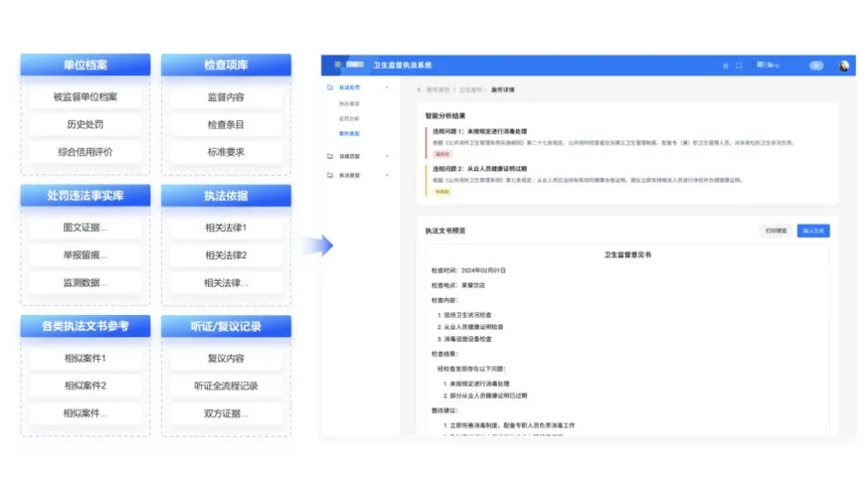
Task: Click the breadcrumb back chevron icon
Action: pyautogui.click(x=419, y=89)
